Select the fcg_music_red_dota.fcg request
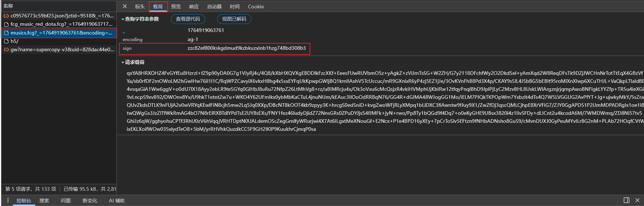 59,24
